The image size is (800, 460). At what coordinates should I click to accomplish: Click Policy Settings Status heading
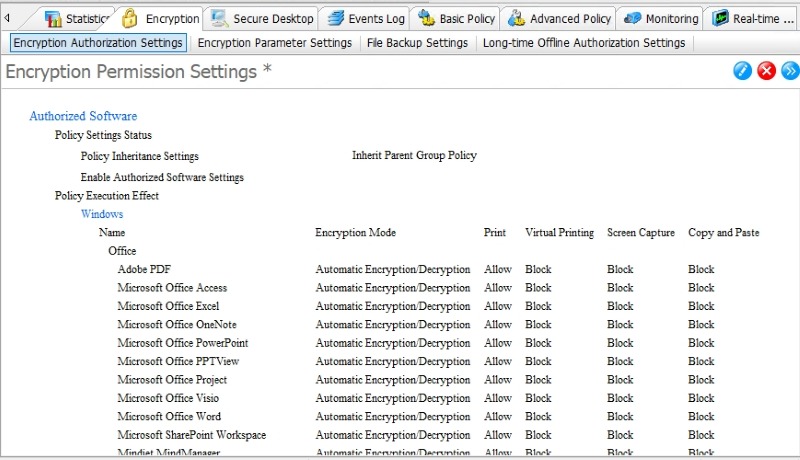tap(103, 135)
